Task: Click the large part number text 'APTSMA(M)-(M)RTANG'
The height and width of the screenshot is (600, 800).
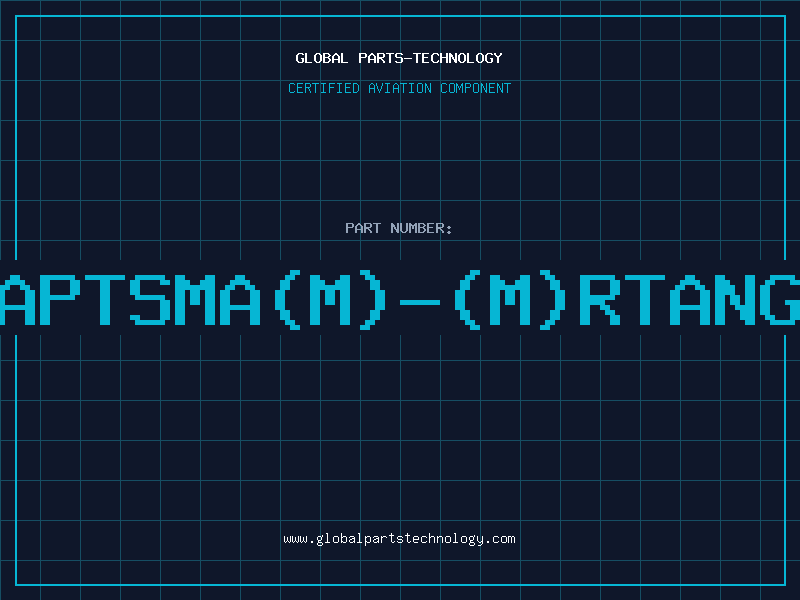Action: click(400, 300)
